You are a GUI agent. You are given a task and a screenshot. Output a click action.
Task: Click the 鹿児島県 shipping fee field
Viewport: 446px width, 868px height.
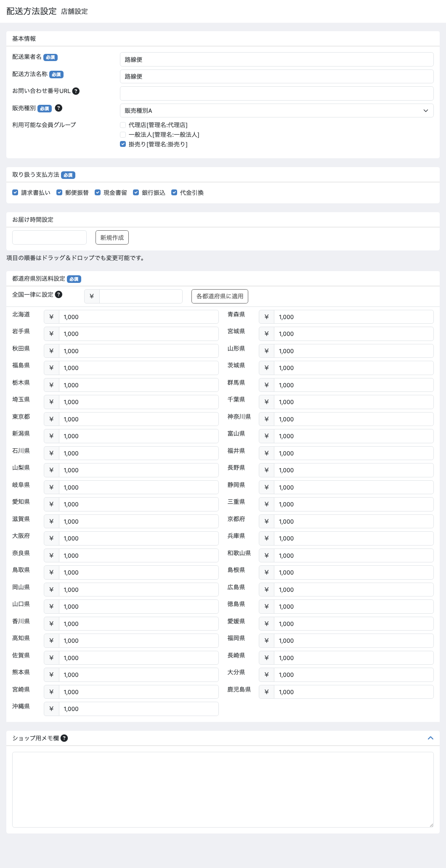coord(353,692)
